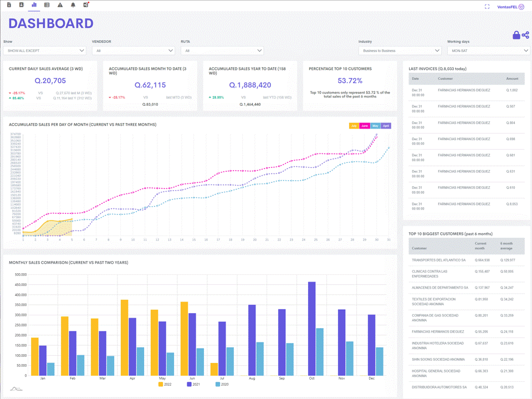This screenshot has width=532, height=399.
Task: Toggle the July legend series
Action: coord(354,126)
